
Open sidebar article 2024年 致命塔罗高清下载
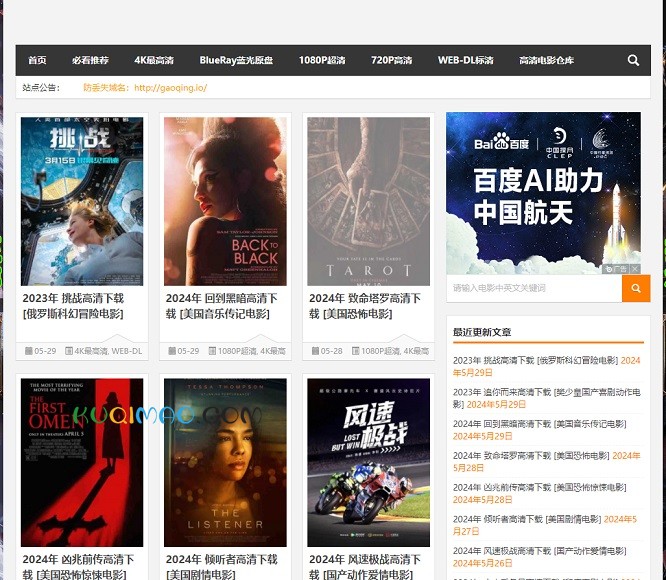click(x=531, y=456)
